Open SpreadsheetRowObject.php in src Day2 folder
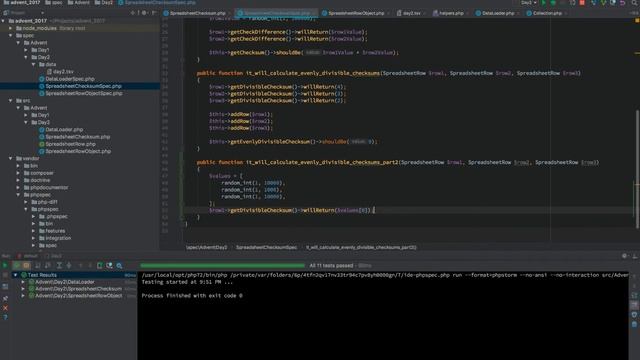The width and height of the screenshot is (640, 360). point(78,151)
